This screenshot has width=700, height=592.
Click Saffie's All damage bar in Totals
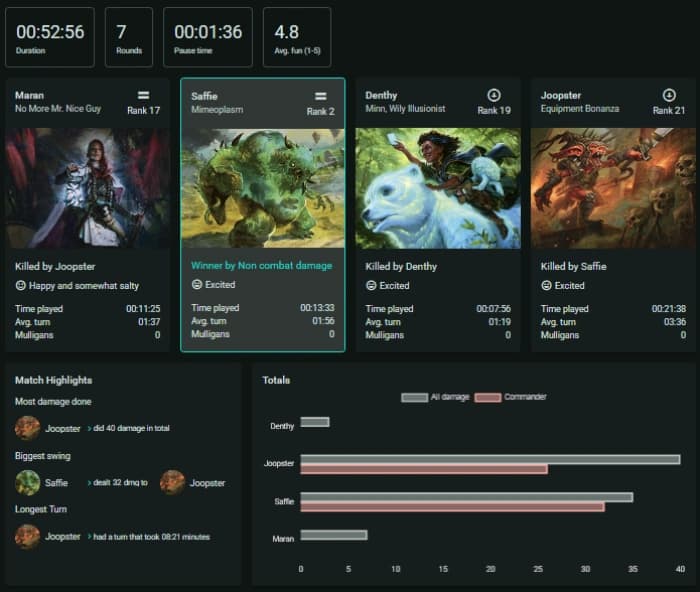[x=467, y=497]
